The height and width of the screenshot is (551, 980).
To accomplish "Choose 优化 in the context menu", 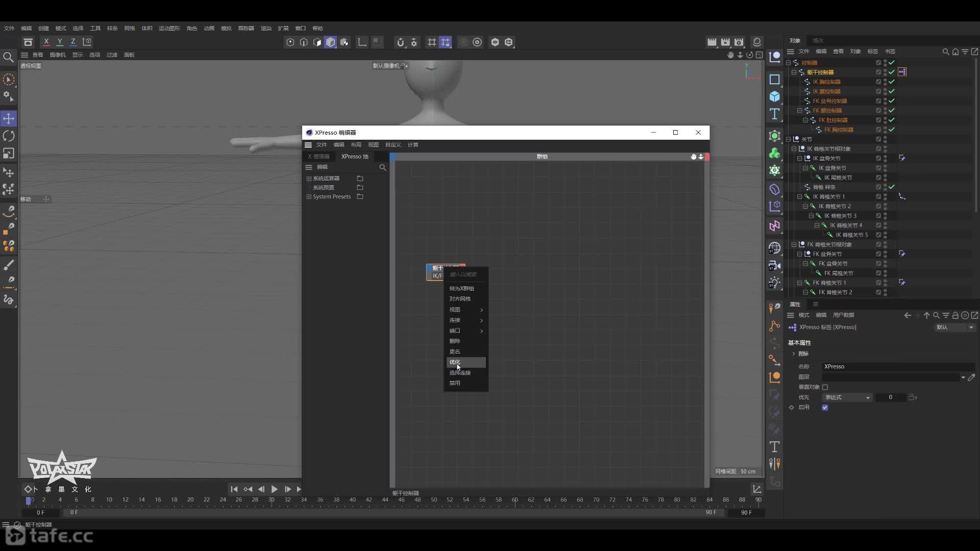I will [465, 362].
